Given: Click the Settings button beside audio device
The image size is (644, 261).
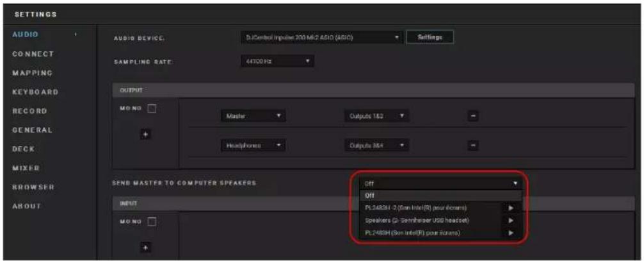Looking at the screenshot, I should 430,37.
